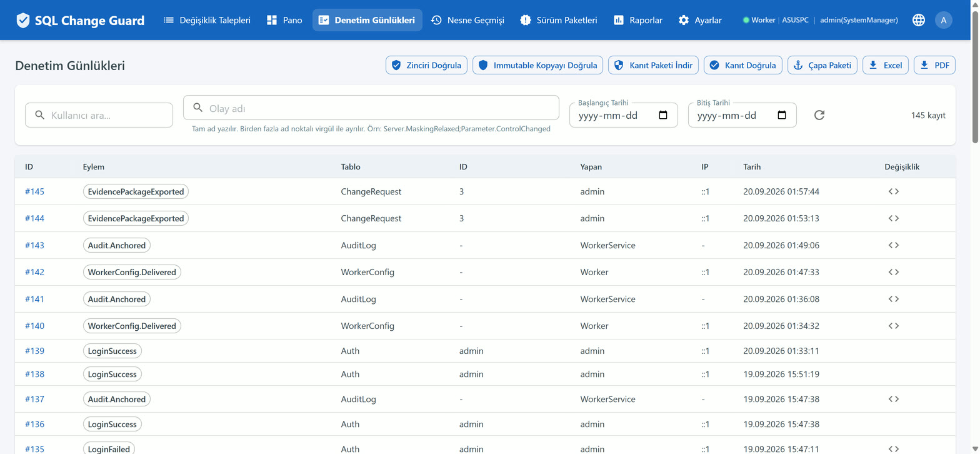The width and height of the screenshot is (980, 454).
Task: Open Değişiklik Talepleri menu
Action: (x=207, y=20)
